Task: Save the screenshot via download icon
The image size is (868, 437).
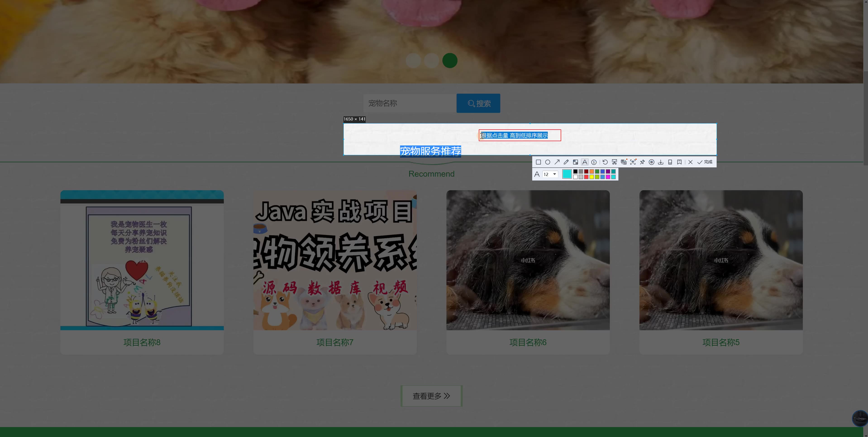Action: pos(661,162)
